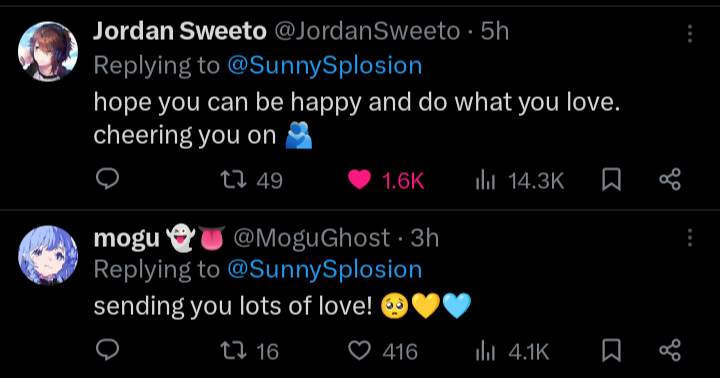Like mogu's tweet with 416 likes
This screenshot has width=720, height=378.
pyautogui.click(x=382, y=351)
